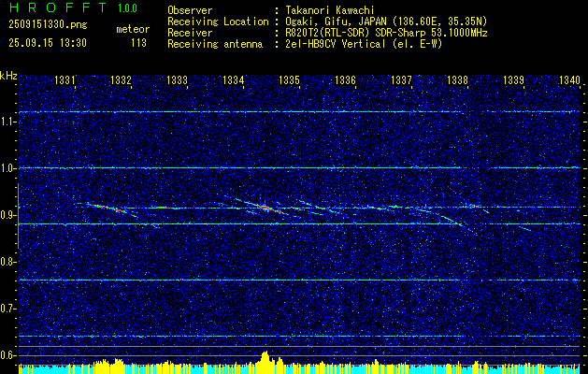Click the 1331 time marker
The width and height of the screenshot is (588, 374).
click(65, 79)
